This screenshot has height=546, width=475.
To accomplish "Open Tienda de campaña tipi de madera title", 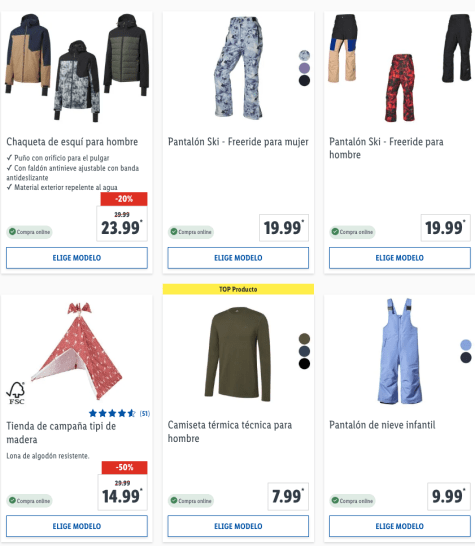I will (x=61, y=432).
